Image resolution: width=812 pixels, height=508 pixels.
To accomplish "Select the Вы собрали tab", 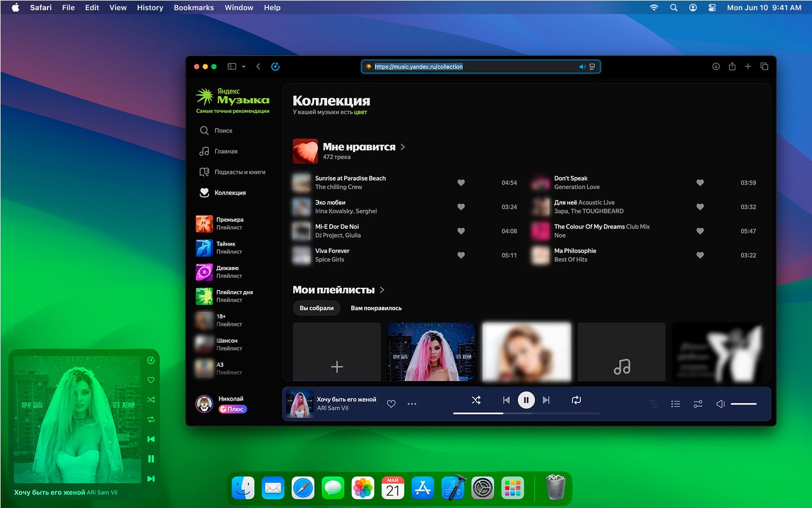I will coord(316,308).
